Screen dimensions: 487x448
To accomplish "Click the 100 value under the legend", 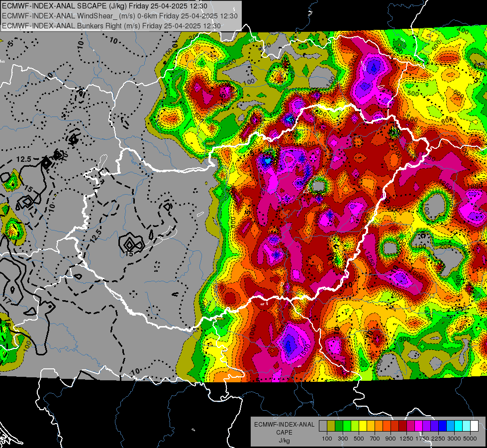I will [327, 439].
